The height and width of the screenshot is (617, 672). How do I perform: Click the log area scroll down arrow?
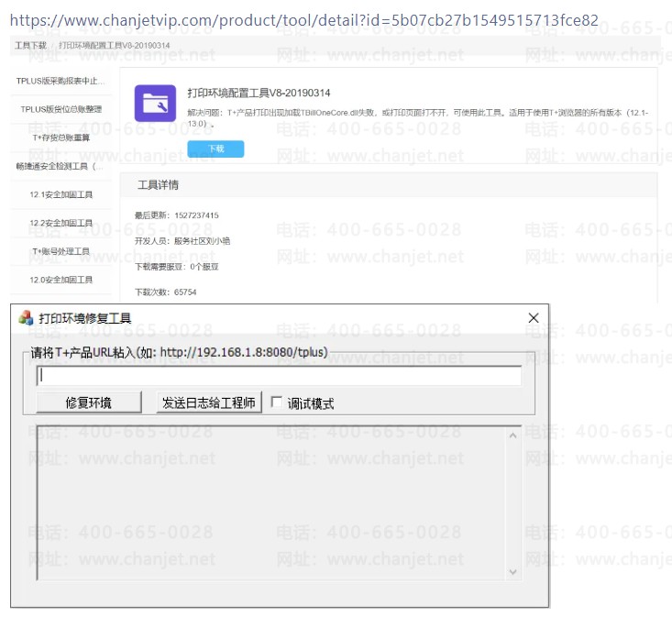pos(512,572)
